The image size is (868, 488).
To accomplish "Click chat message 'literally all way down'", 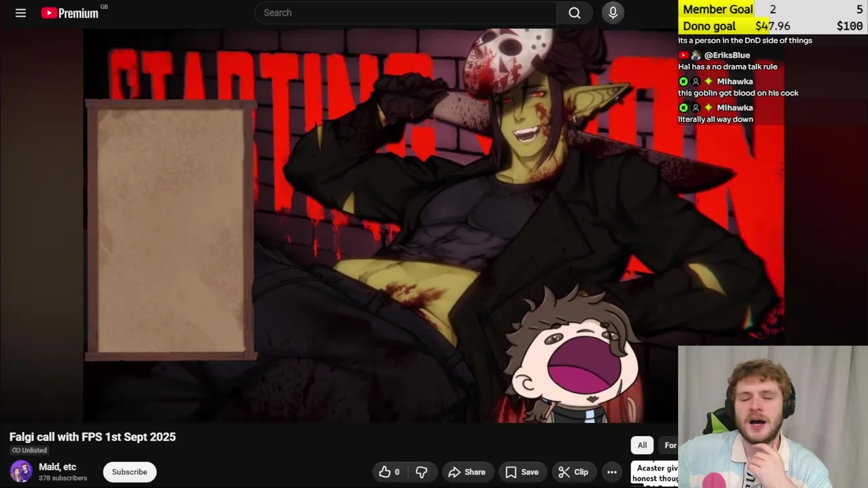I will (715, 119).
